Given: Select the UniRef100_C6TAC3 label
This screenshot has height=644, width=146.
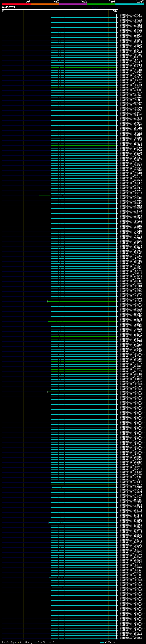Looking at the screenshot, I should click(131, 156).
